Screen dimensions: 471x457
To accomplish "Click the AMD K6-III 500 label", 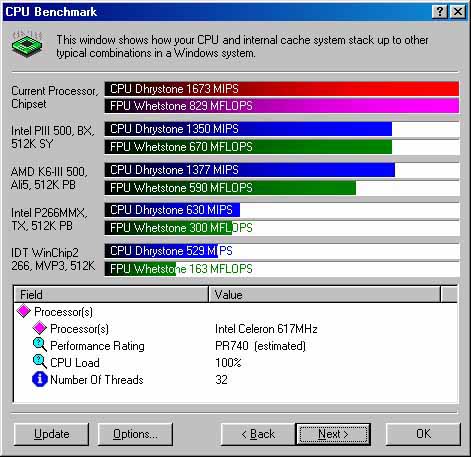I will pos(49,178).
